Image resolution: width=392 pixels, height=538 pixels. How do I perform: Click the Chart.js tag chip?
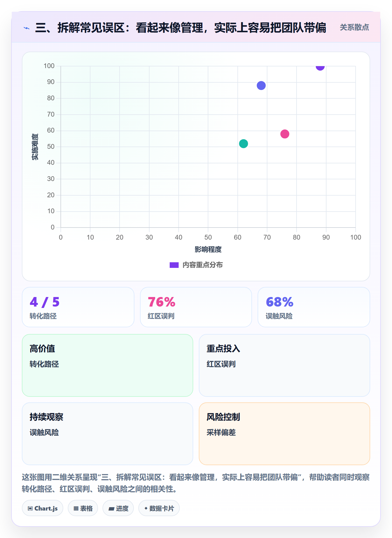(x=43, y=508)
